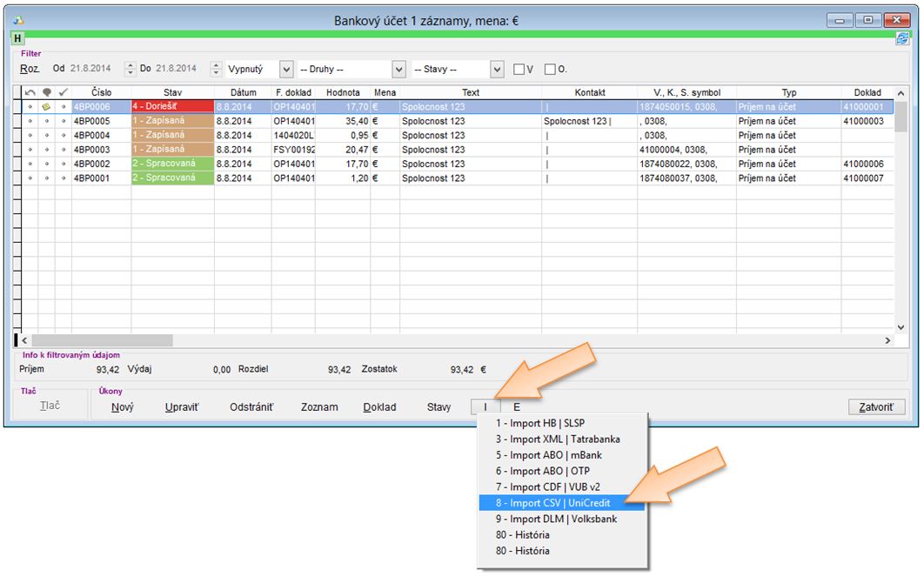Click the green H icon
The image size is (924, 577).
pos(17,38)
